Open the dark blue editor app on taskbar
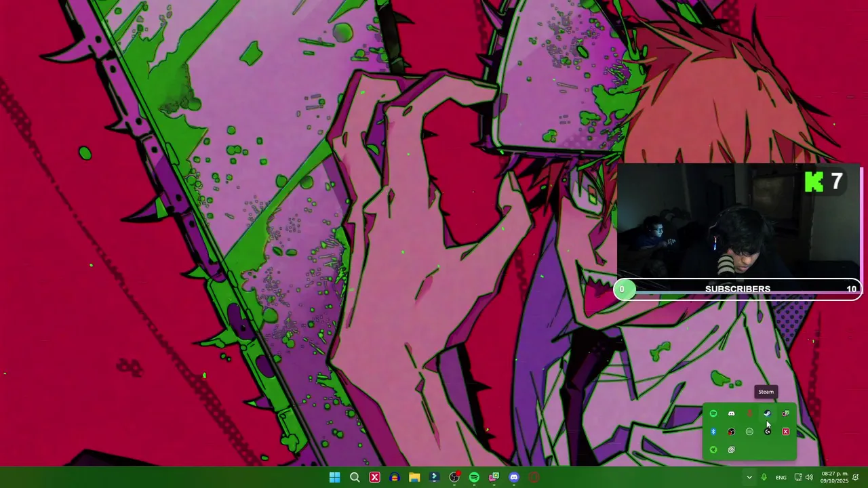This screenshot has height=488, width=868. pos(434,477)
